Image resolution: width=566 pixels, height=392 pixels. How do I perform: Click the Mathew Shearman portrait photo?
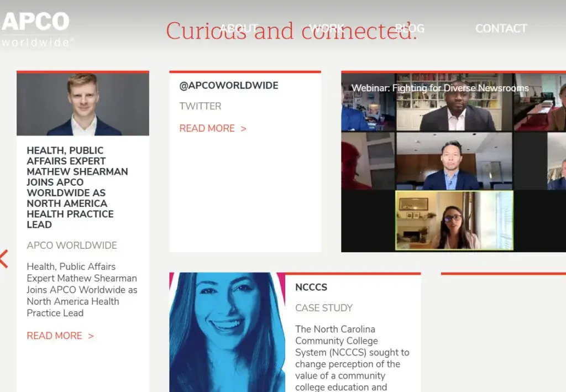tap(83, 104)
